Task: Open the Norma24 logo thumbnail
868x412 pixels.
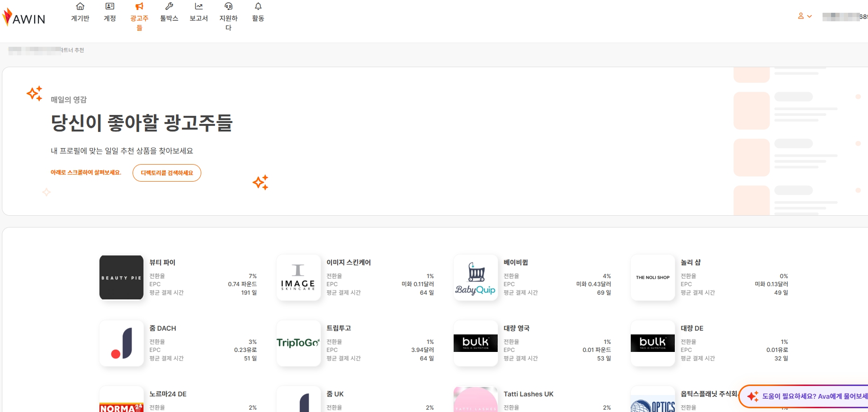Action: 121,399
